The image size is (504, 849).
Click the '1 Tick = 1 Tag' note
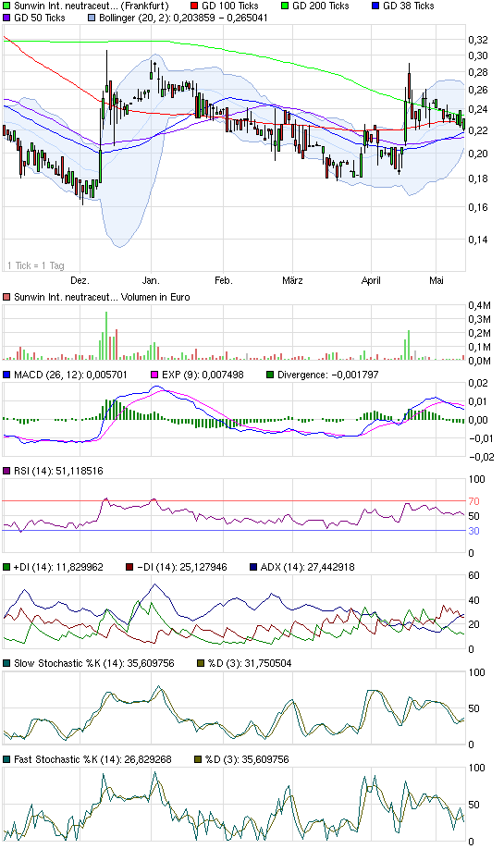[x=36, y=265]
